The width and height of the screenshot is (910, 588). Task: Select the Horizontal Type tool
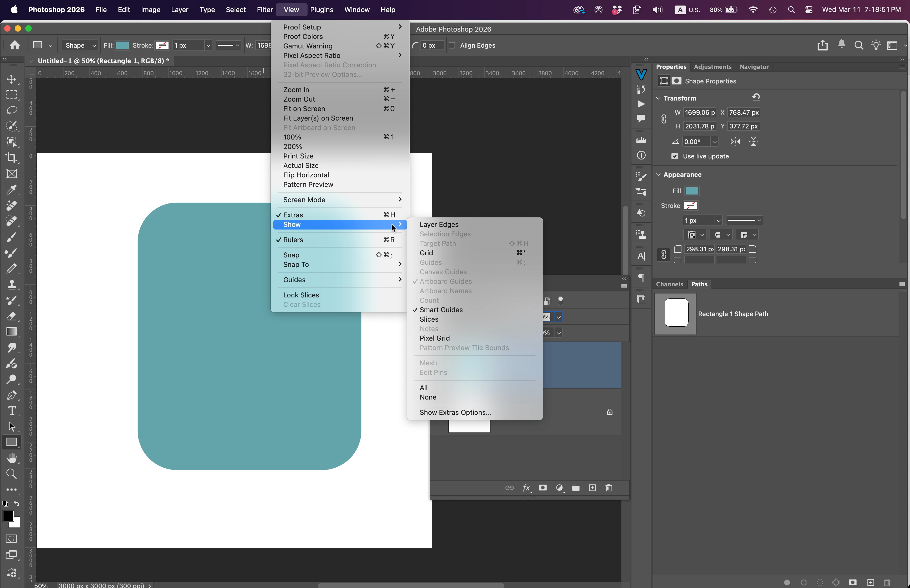click(12, 411)
